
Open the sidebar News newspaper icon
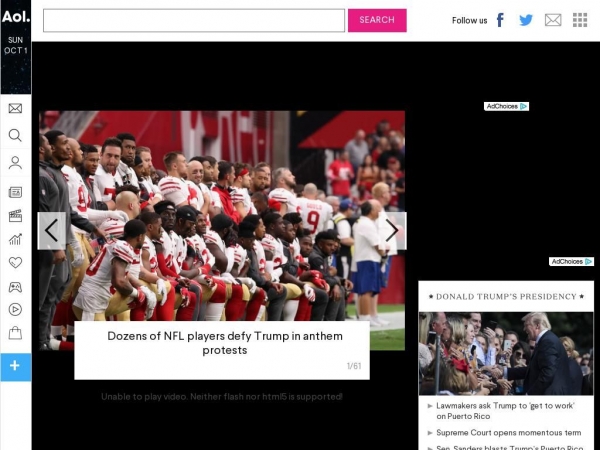(15, 192)
